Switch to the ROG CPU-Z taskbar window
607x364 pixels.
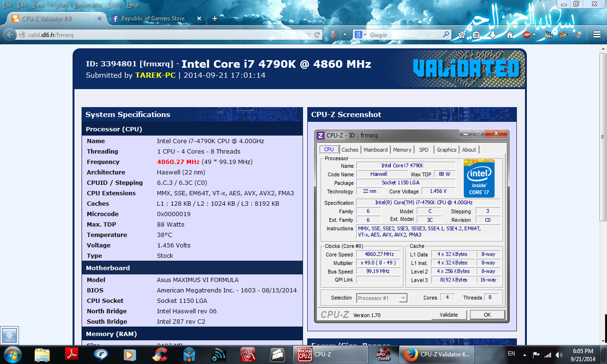[x=331, y=354]
